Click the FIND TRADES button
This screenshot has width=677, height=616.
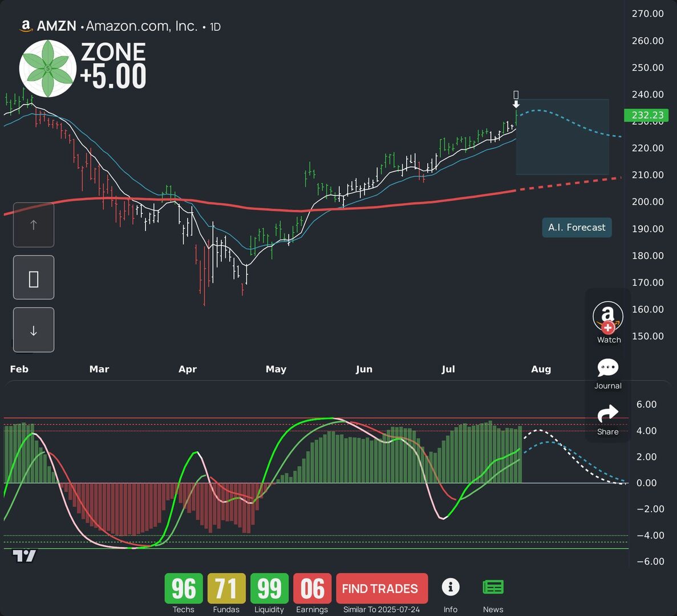point(382,589)
